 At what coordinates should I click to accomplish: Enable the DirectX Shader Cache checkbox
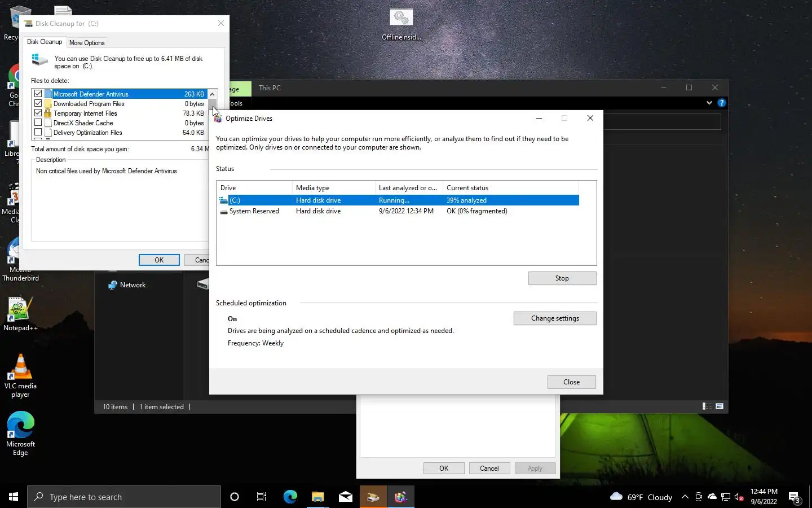pos(38,122)
